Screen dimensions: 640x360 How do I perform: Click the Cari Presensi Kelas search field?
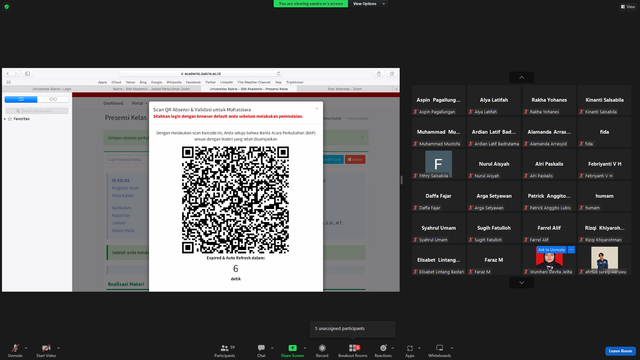tap(127, 160)
